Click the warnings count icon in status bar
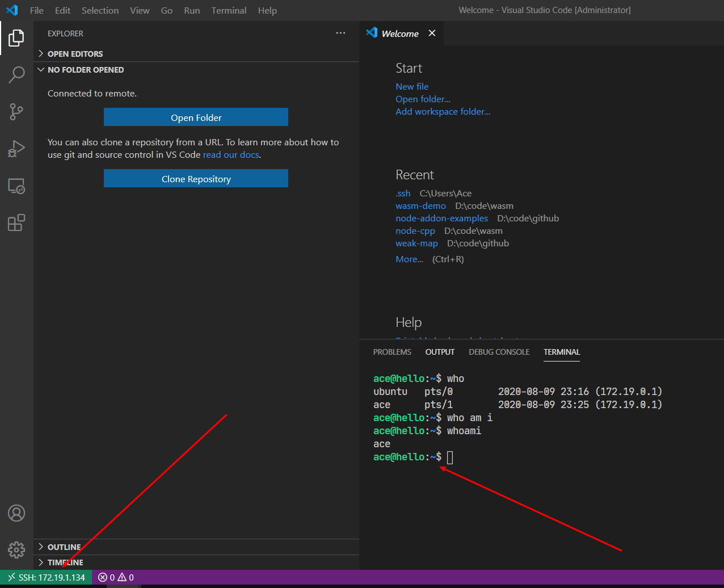 (122, 578)
